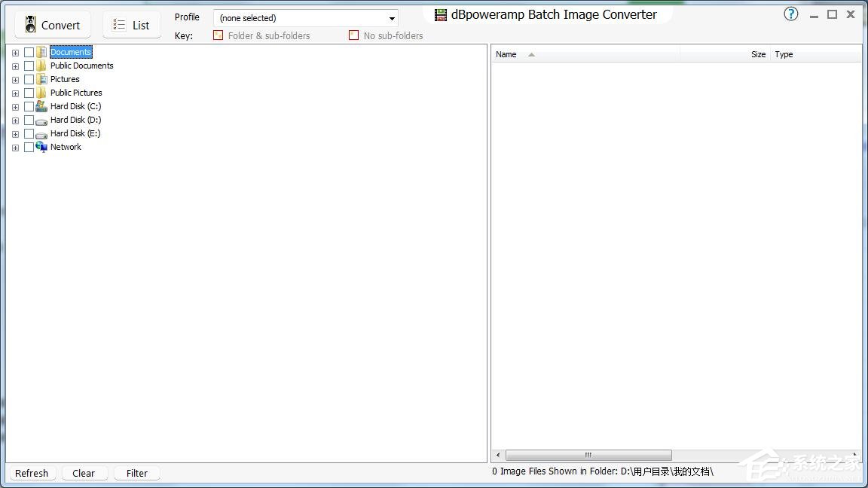
Task: Select the Public Documents label
Action: click(82, 66)
